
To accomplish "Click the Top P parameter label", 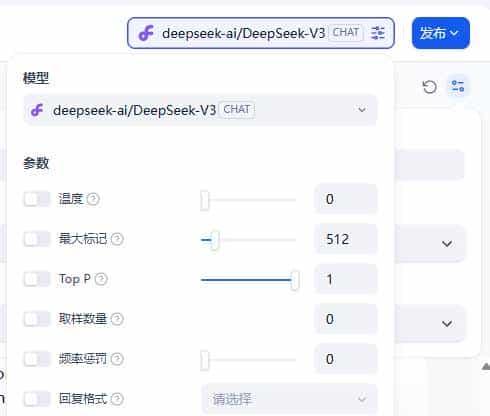I will tap(75, 279).
